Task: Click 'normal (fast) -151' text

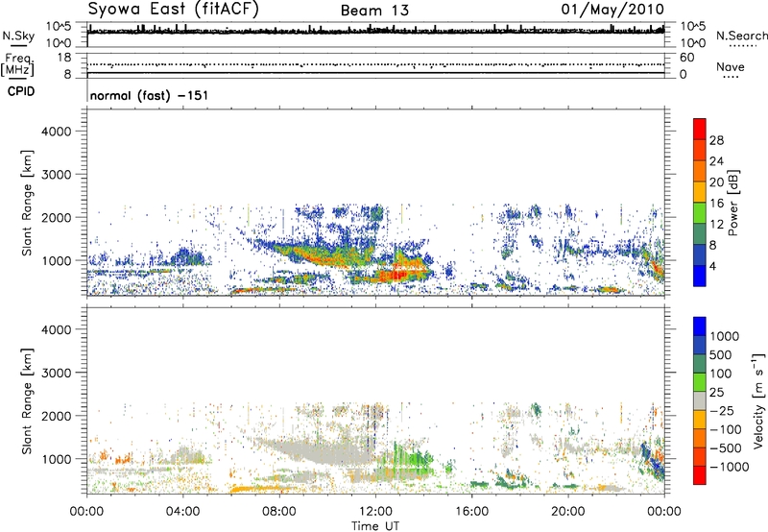Action: coord(149,95)
